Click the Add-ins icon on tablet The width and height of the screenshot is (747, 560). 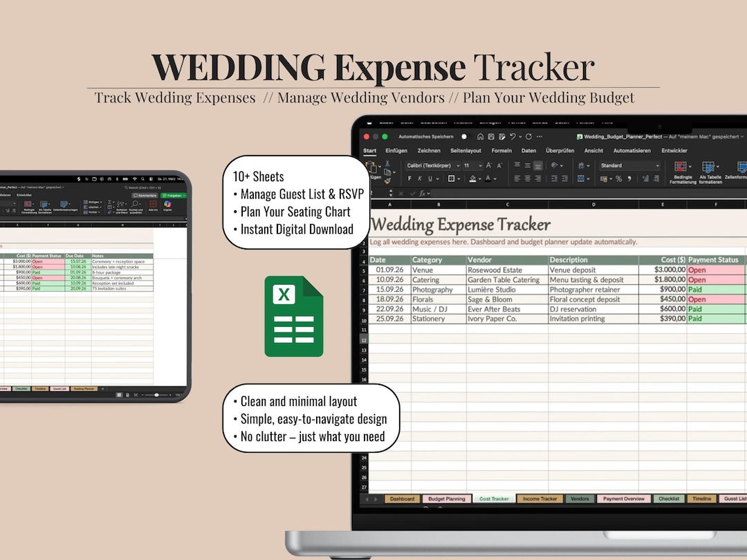click(x=153, y=204)
